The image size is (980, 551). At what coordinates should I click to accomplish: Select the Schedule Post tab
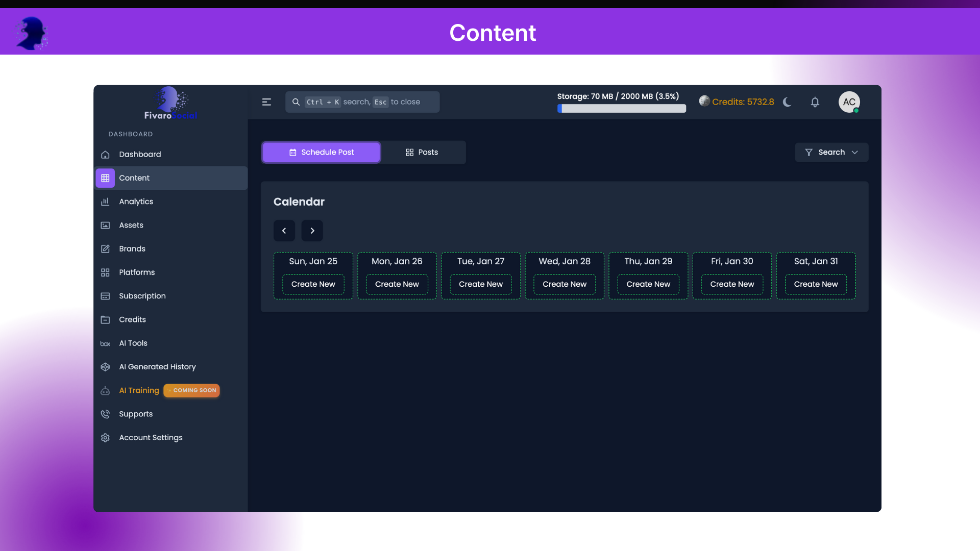click(321, 152)
